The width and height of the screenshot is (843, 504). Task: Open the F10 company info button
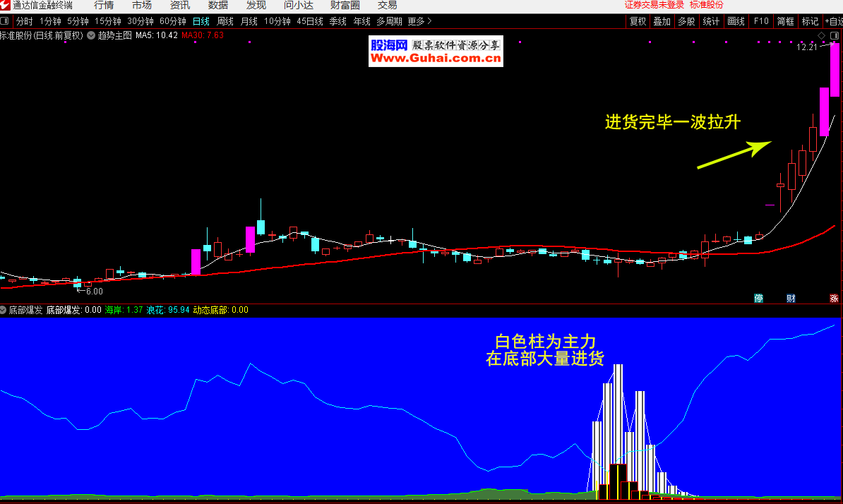tap(761, 21)
